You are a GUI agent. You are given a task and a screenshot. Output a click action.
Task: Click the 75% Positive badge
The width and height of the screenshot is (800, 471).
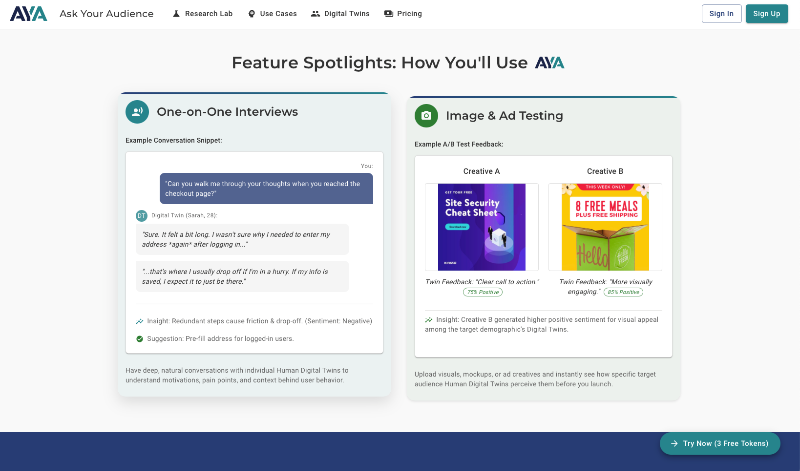[x=482, y=292]
